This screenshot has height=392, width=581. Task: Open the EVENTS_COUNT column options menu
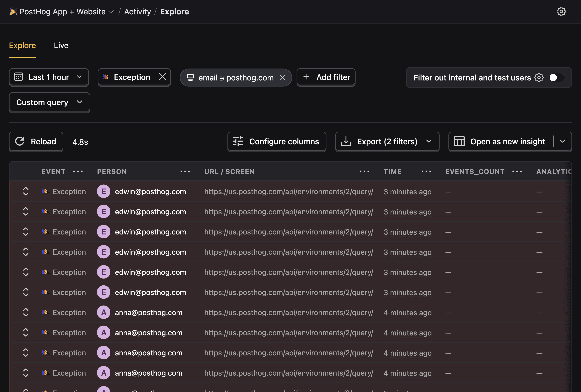point(517,171)
